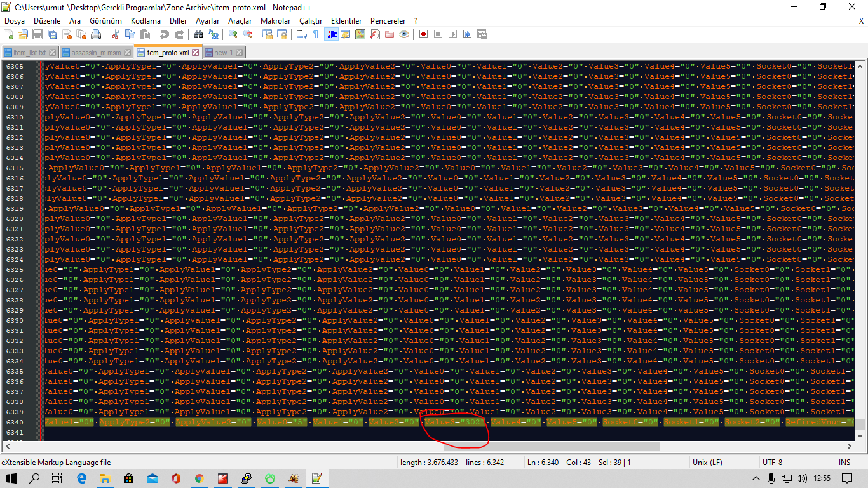This screenshot has width=868, height=488.
Task: Open the Eklentiler menu
Action: [x=346, y=21]
